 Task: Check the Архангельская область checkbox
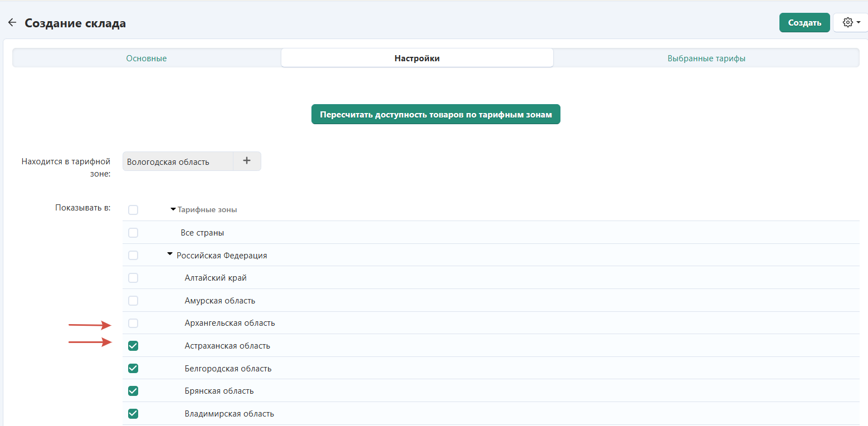pyautogui.click(x=133, y=323)
